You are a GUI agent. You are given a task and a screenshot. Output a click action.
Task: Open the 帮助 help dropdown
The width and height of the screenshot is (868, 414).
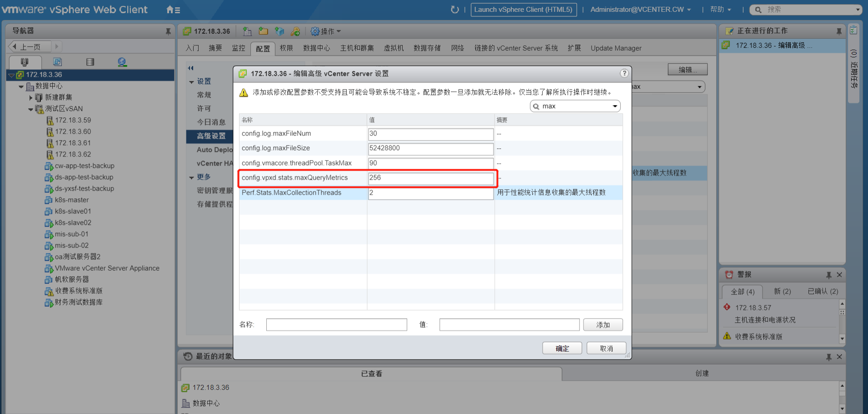point(721,10)
